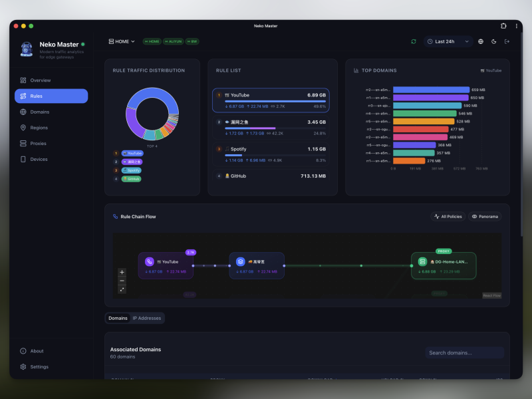Click the 276 MB orange domain bar
This screenshot has height=399, width=532.
click(x=409, y=161)
